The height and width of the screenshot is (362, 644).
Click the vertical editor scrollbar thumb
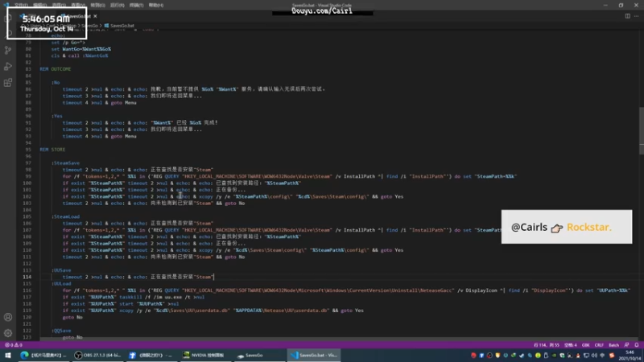641,131
